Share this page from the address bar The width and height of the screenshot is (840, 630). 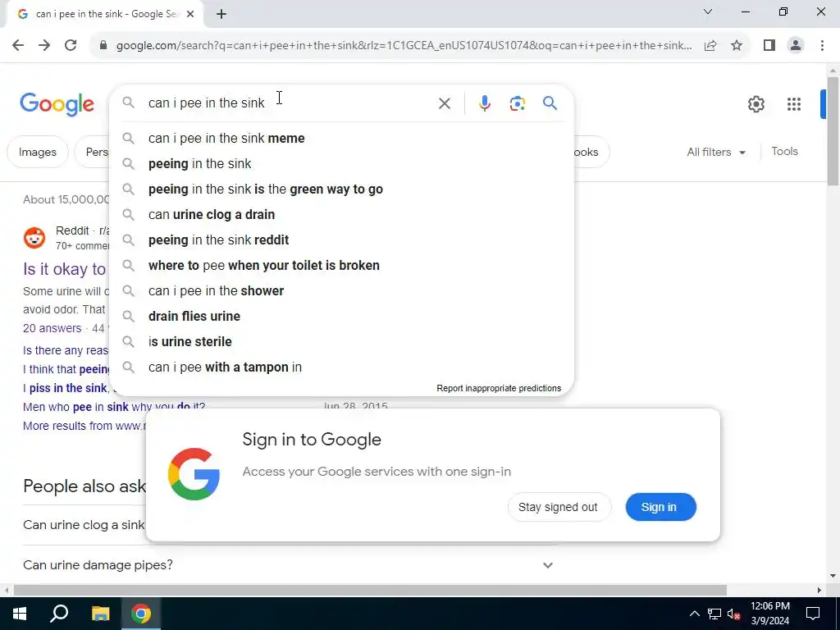(710, 46)
